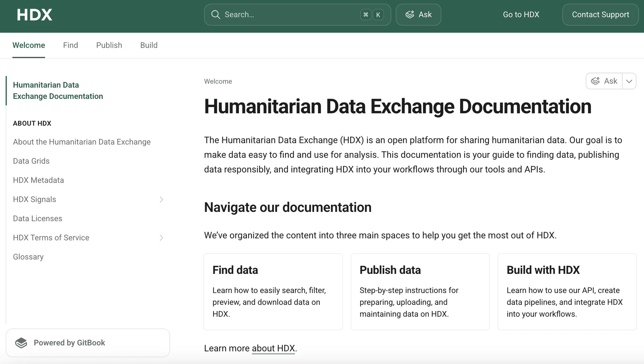Click the Welcome breadcrumb above the title
Screen dimensions: 644x364
[218, 81]
